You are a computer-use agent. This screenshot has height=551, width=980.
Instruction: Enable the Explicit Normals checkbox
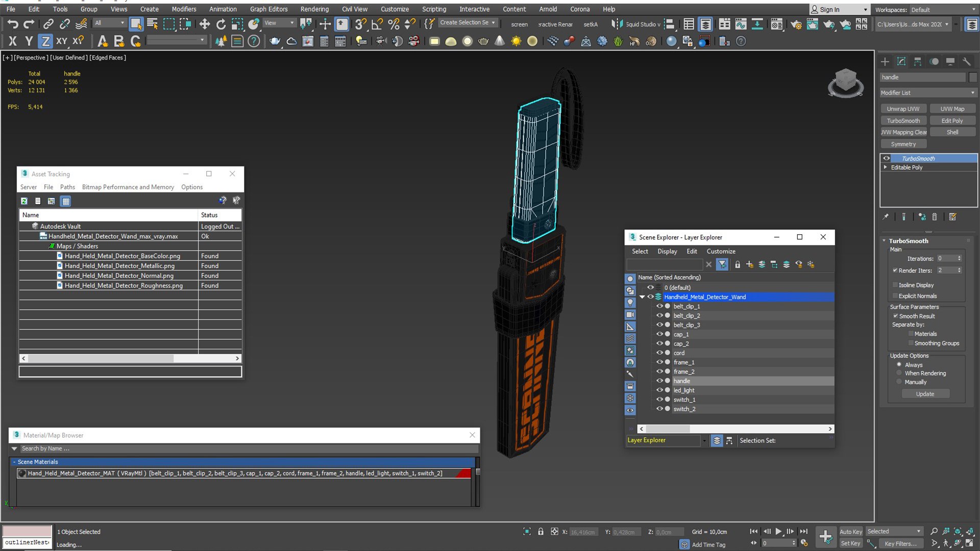click(x=895, y=296)
